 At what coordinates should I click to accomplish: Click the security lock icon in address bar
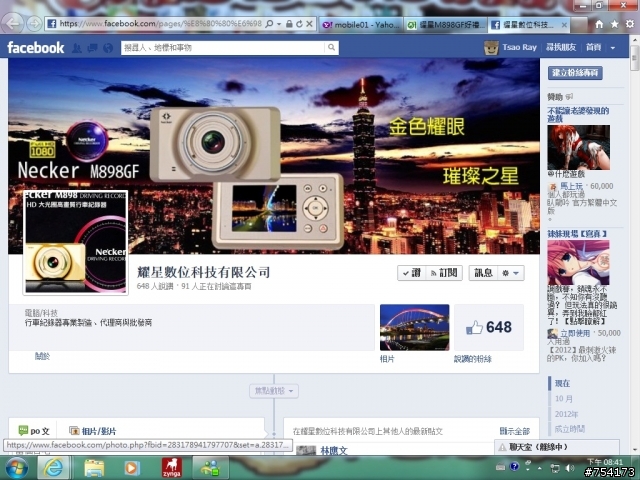289,24
